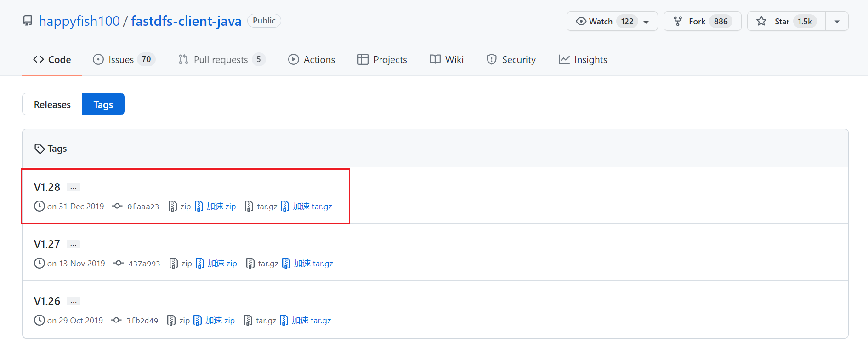868x339 pixels.
Task: Open the happyfish100 owner profile link
Action: coord(79,21)
